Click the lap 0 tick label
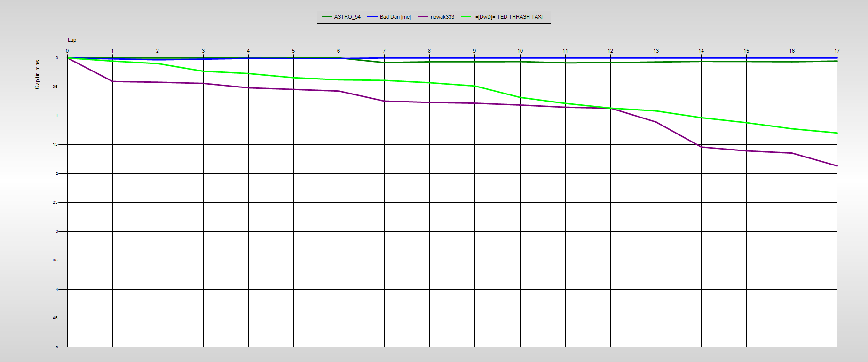 [x=67, y=51]
